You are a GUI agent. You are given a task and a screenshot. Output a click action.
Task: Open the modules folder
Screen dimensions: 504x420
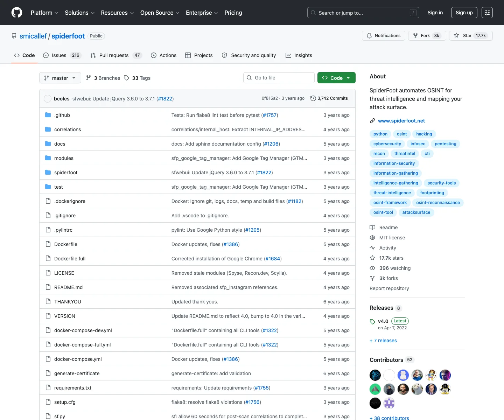64,158
